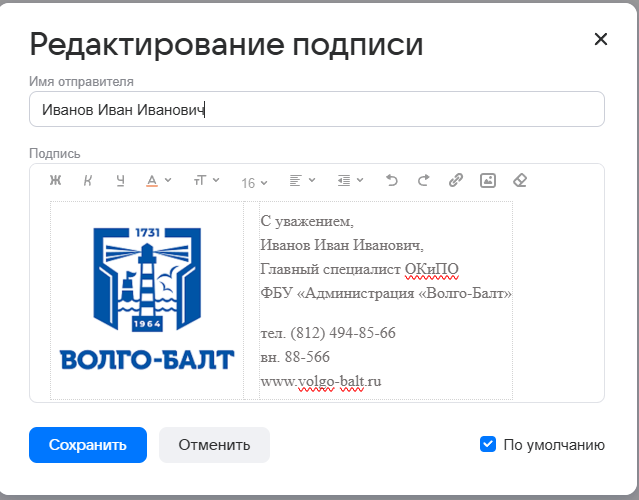
Task: Insert an image into the signature
Action: point(487,181)
